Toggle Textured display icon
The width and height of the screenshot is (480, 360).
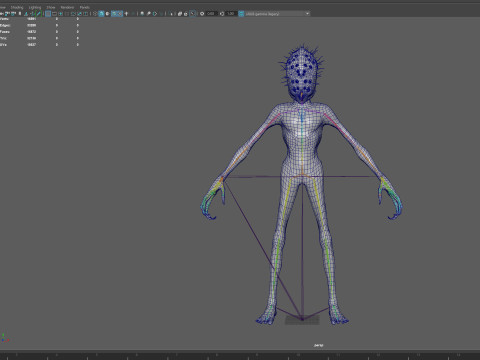pyautogui.click(x=120, y=14)
